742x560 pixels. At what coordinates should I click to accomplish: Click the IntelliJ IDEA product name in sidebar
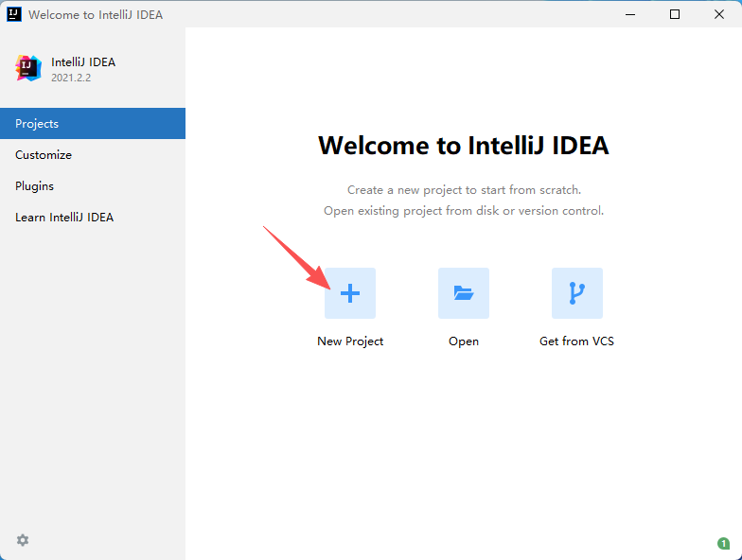83,62
